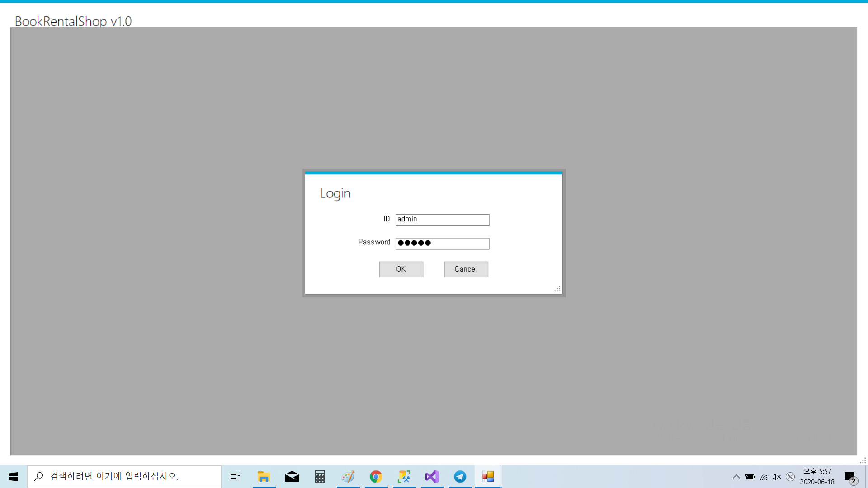
Task: Open Visual Studio from the taskbar
Action: point(432,477)
